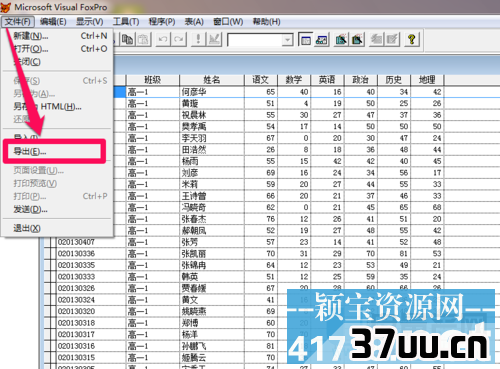Select the student ID cell 020130335
Viewport: 500px width, 369px height.
[x=91, y=265]
